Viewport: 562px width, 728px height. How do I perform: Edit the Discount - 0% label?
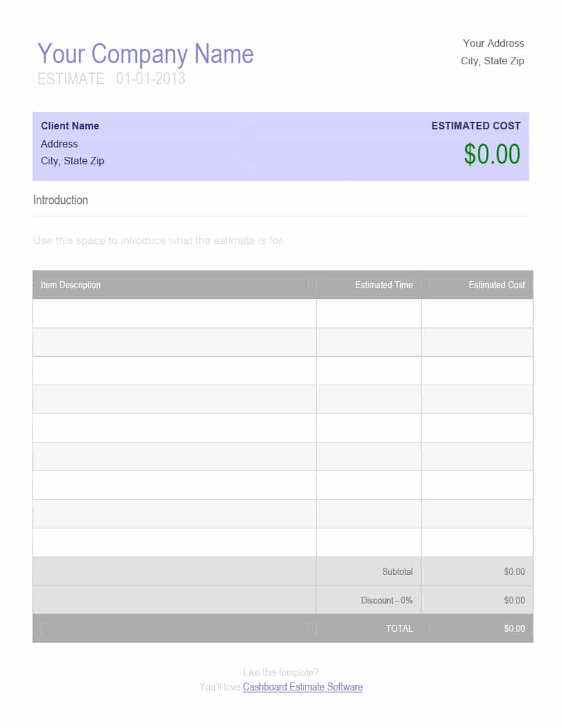[387, 601]
